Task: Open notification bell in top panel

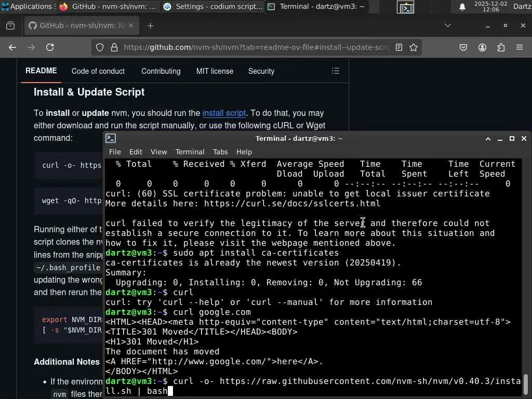Action: click(x=462, y=7)
